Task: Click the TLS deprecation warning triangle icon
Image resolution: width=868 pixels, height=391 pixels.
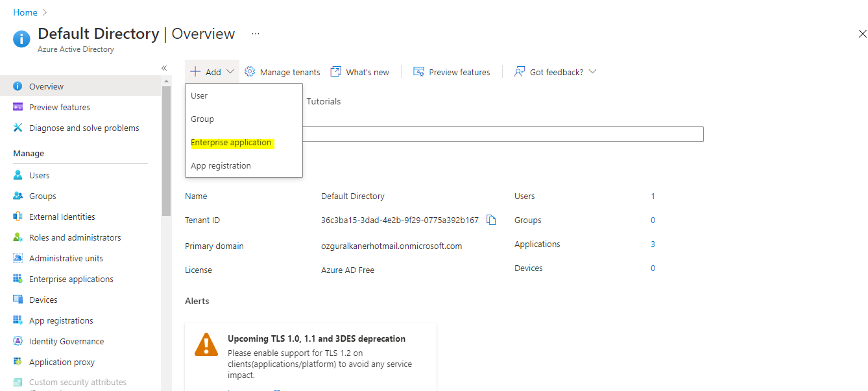Action: point(206,344)
